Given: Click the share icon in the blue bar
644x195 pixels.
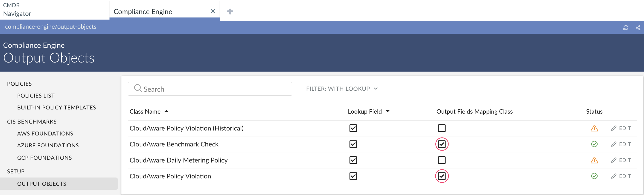Looking at the screenshot, I should (x=638, y=28).
